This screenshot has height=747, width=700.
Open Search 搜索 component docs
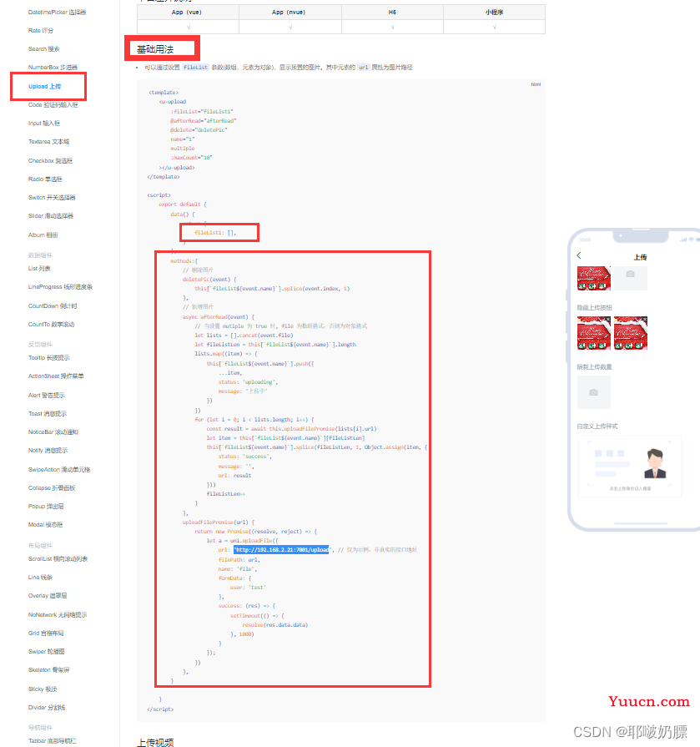pyautogui.click(x=44, y=49)
